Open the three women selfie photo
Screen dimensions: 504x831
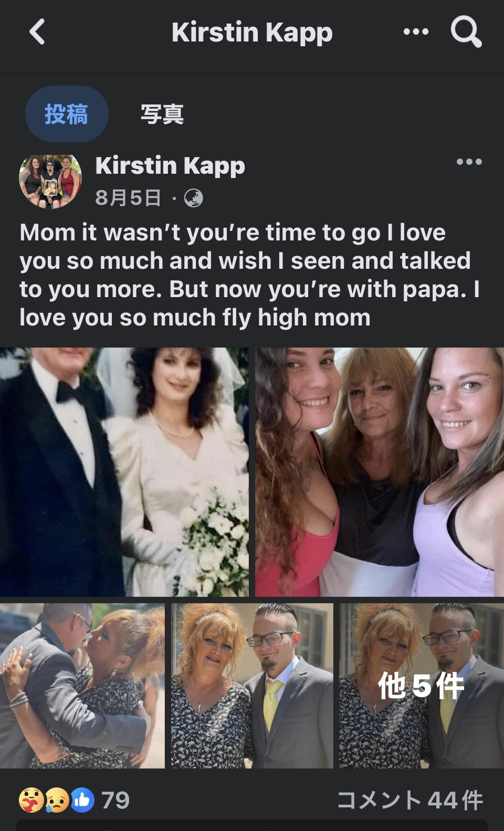click(380, 471)
